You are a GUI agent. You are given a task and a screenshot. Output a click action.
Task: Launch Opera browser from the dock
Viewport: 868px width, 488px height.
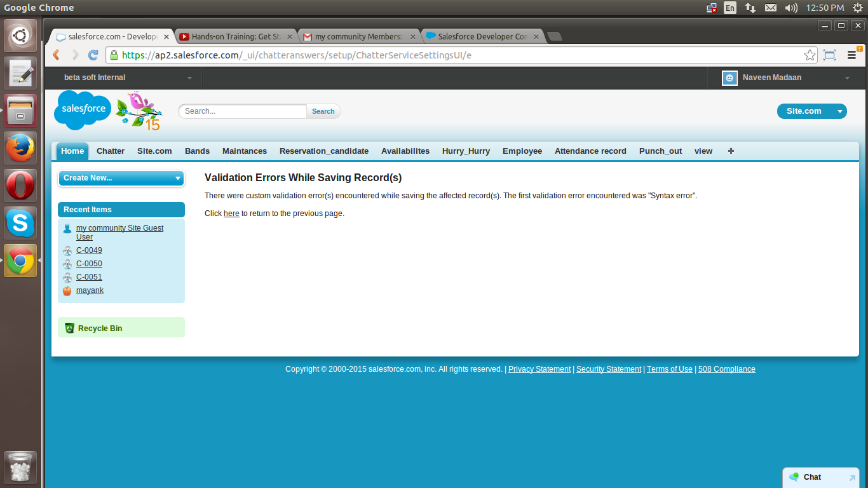pos(20,186)
